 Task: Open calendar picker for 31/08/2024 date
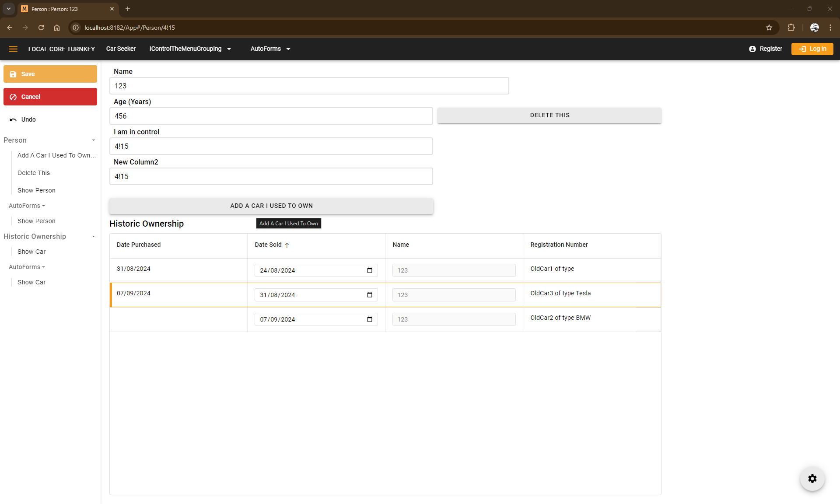[x=370, y=295]
